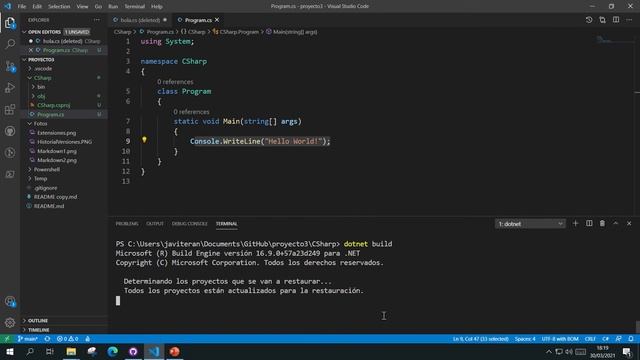
Task: Click the lightbulb code action on line 9
Action: coord(144,140)
